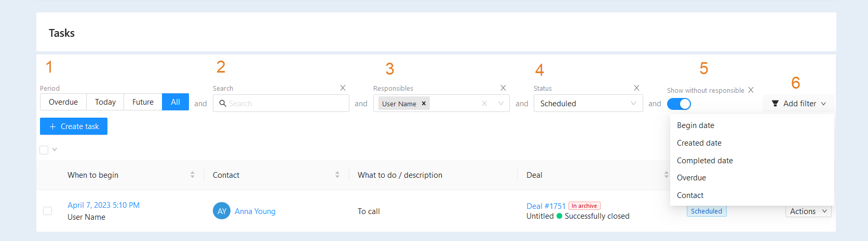
Task: Open the Deal #1751 link
Action: [546, 206]
